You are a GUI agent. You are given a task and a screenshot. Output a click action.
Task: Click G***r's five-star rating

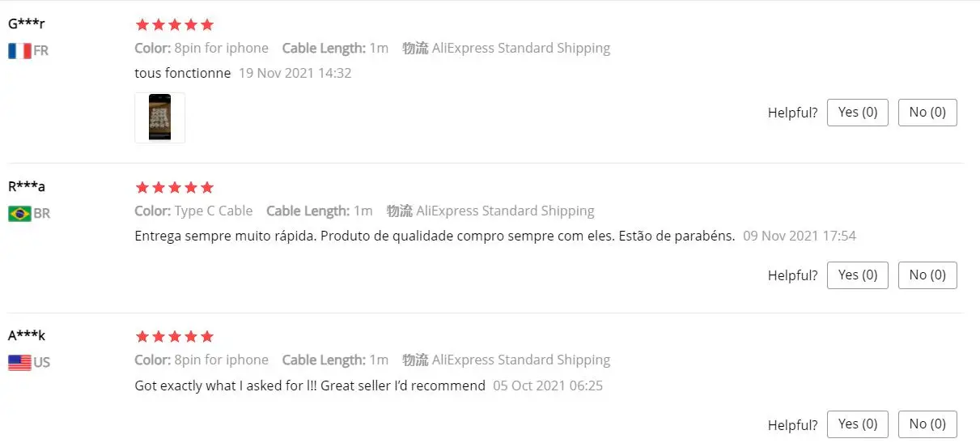coord(174,24)
